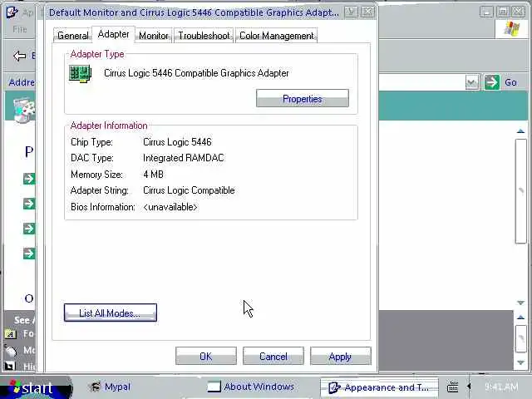The image size is (532, 399).
Task: Click the Go button in the background window
Action: point(510,82)
